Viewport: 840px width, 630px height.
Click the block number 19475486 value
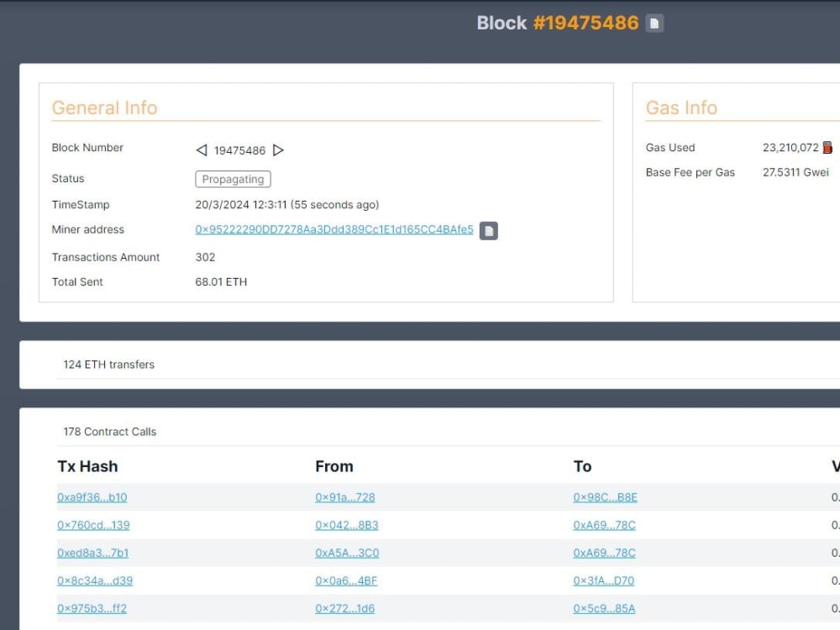(x=239, y=150)
